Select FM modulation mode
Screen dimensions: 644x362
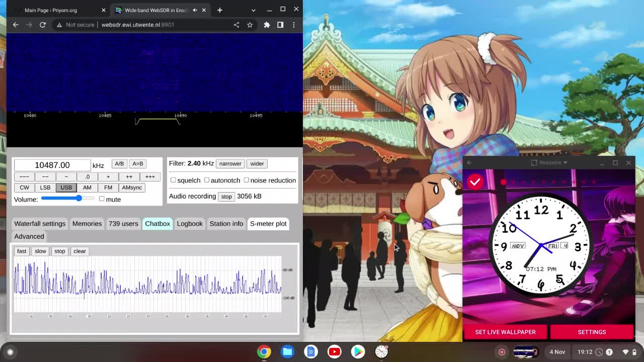108,188
